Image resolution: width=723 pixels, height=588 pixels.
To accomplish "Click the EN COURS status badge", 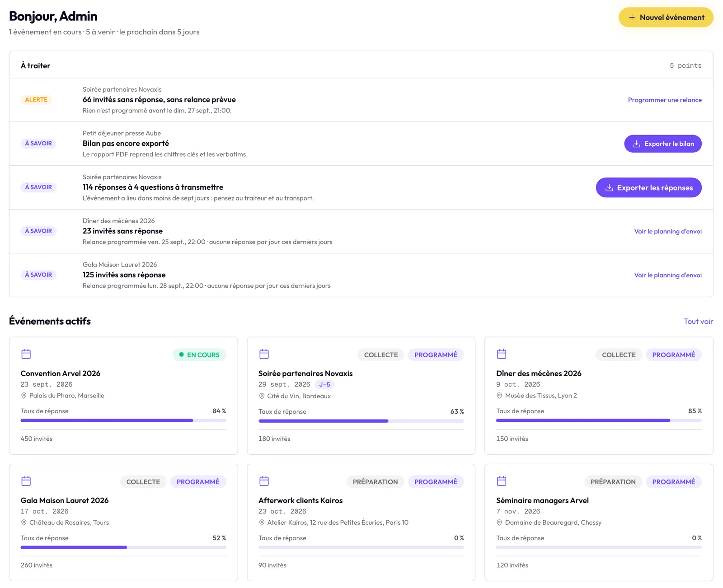I will click(199, 355).
